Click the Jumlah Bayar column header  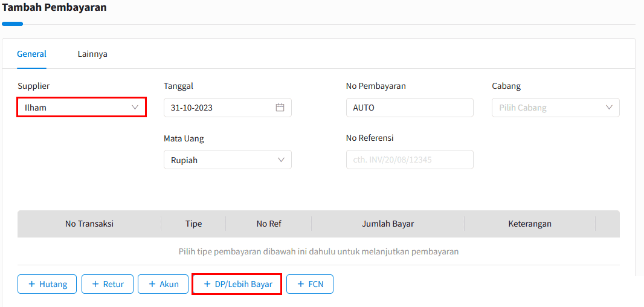(x=388, y=224)
